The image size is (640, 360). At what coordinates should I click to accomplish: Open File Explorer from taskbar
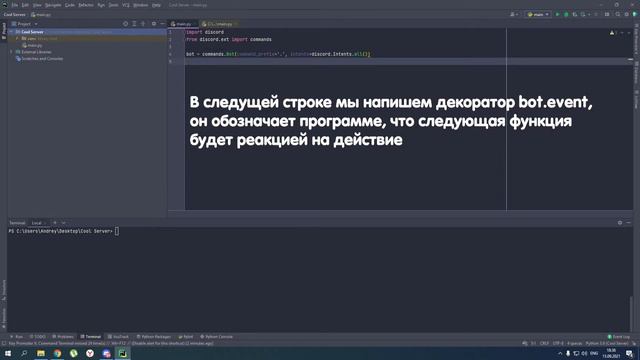click(x=41, y=353)
